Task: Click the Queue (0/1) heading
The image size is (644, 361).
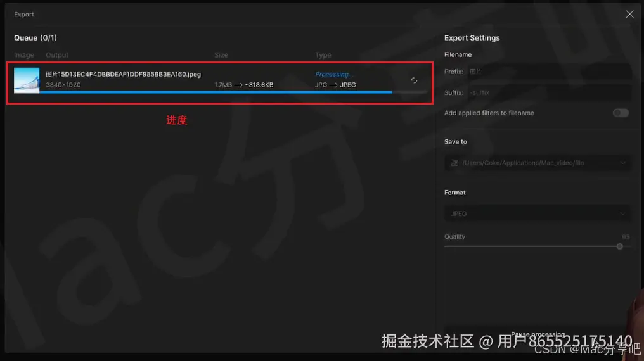Action: coord(35,38)
